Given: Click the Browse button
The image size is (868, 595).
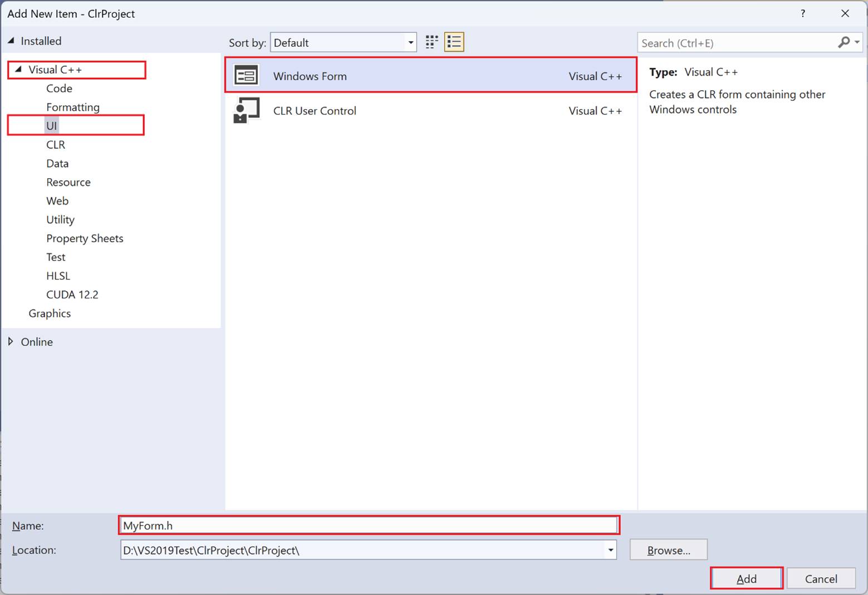Looking at the screenshot, I should 668,550.
